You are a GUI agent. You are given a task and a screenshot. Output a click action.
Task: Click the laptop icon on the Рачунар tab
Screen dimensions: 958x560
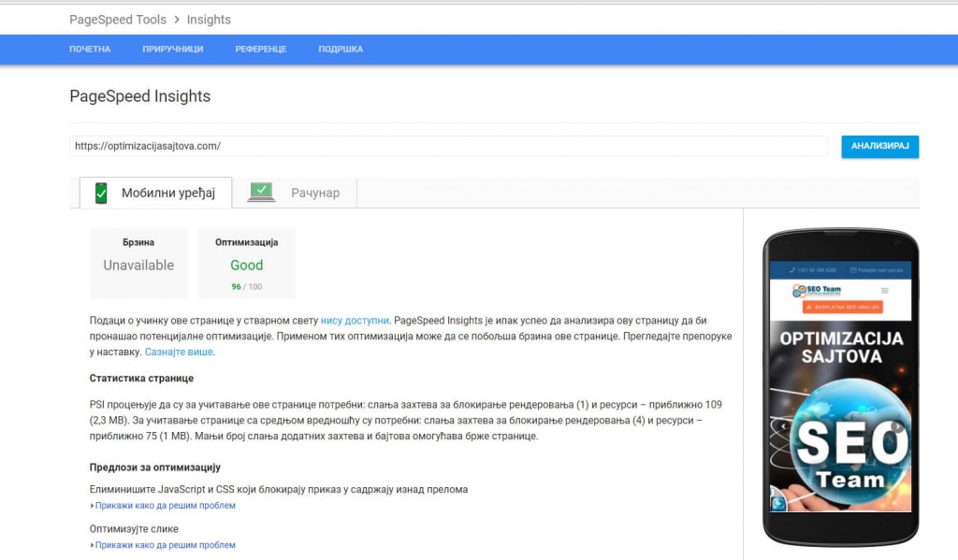point(261,193)
